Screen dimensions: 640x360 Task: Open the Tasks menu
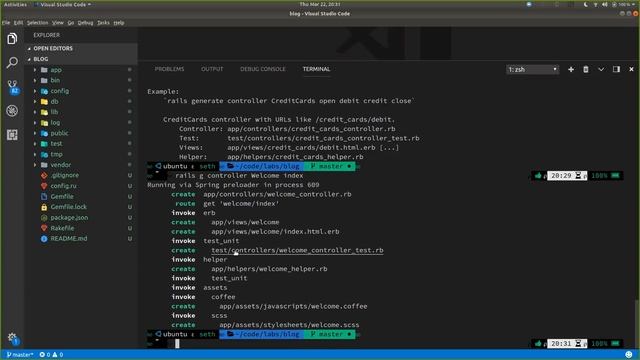click(103, 23)
